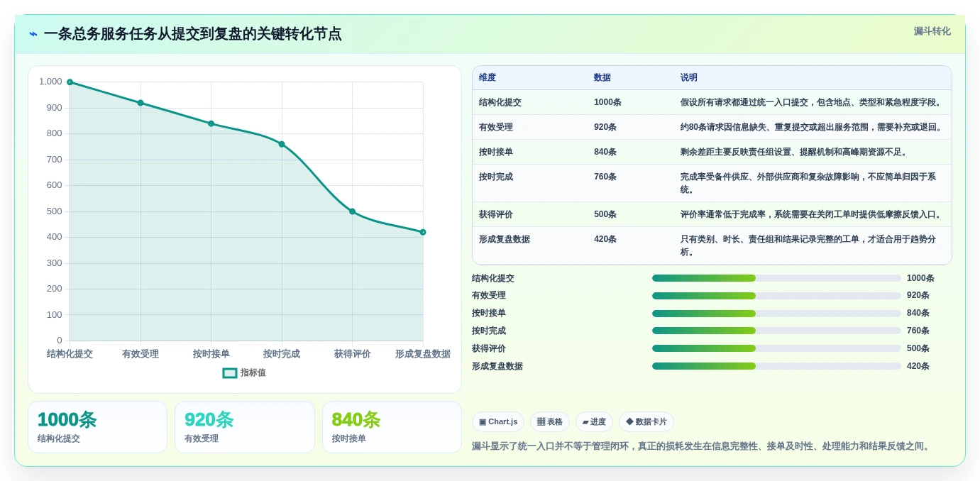Click the 1000条 cell in the table

(x=607, y=102)
